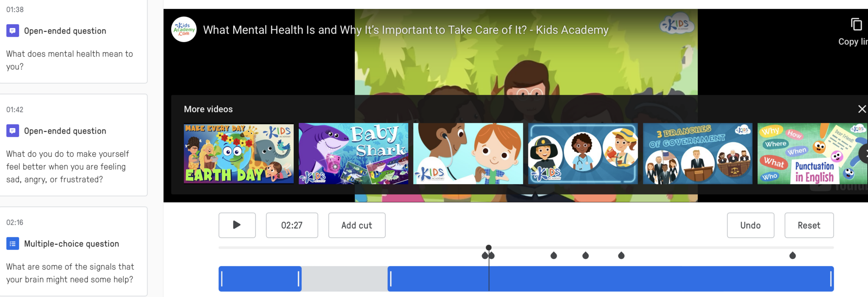Click the play button below the video

coord(237,225)
